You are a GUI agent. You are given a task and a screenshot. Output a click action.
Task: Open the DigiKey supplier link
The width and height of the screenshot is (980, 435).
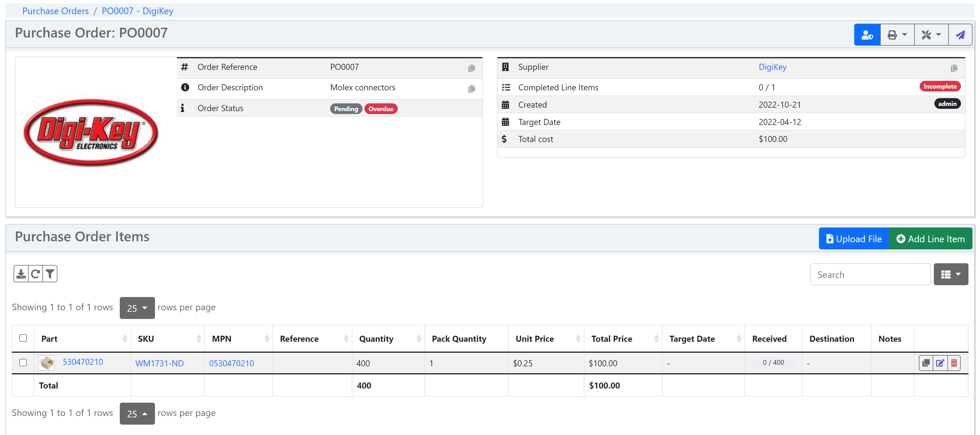coord(772,67)
